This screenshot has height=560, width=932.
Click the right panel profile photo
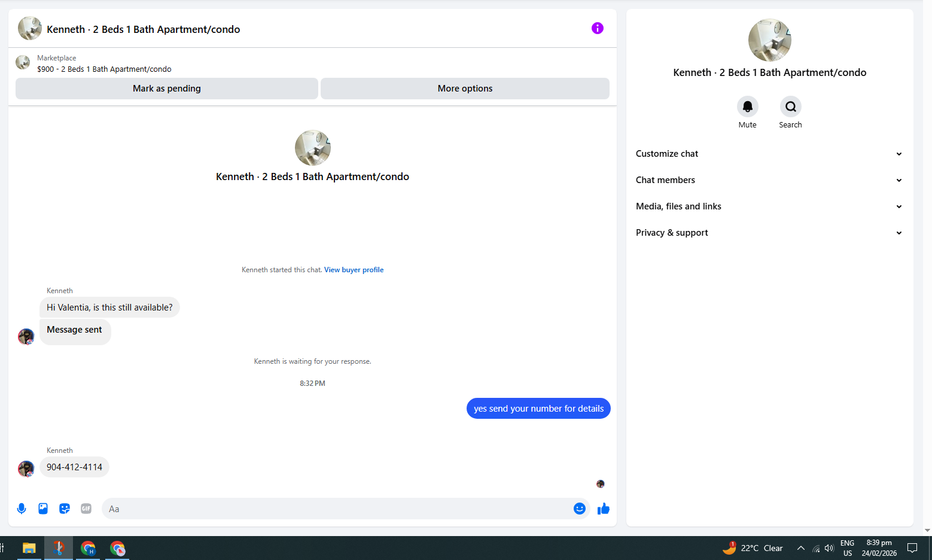click(x=770, y=40)
